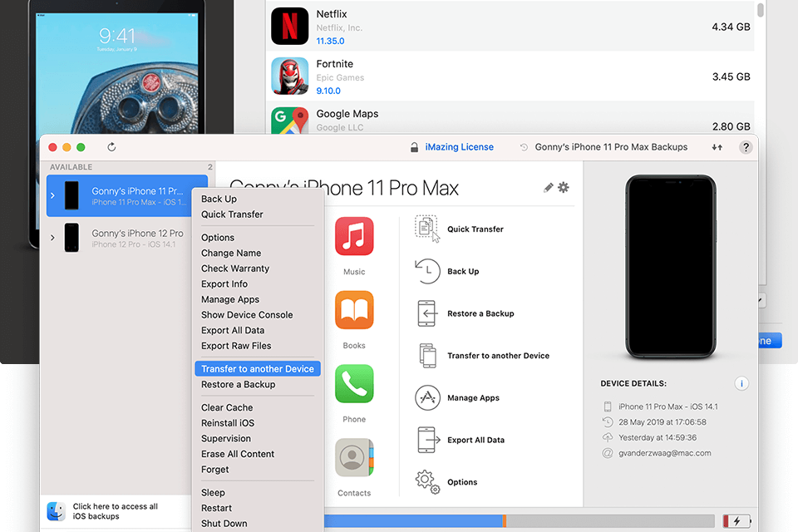Click the Back Up clock icon

[427, 271]
